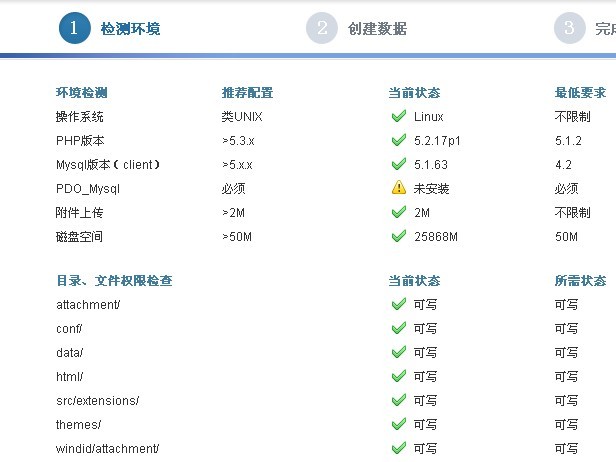
Task: Click the src/extensions/ directory label
Action: pyautogui.click(x=97, y=401)
